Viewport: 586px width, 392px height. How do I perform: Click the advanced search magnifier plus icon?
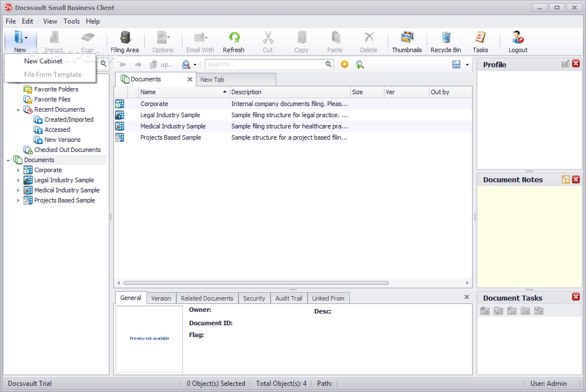[x=360, y=64]
